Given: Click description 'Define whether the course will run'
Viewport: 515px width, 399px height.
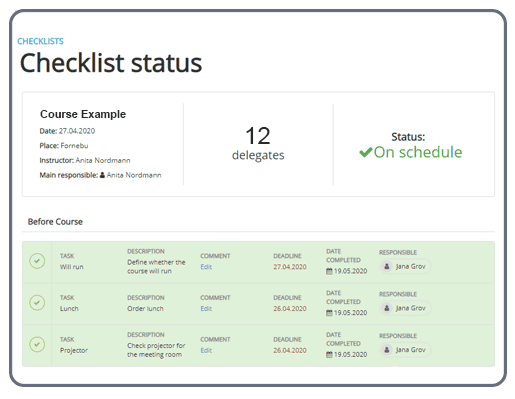Looking at the screenshot, I should point(156,267).
